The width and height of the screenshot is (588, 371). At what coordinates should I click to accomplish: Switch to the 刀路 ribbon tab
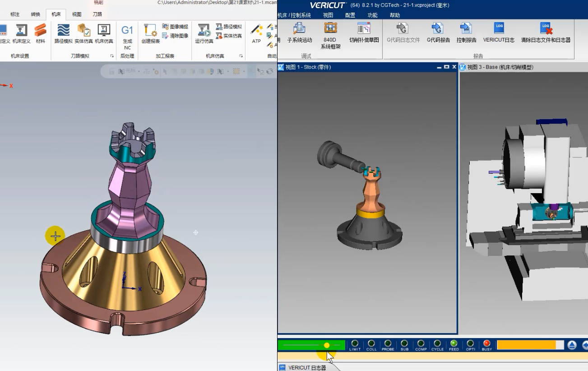coord(97,14)
